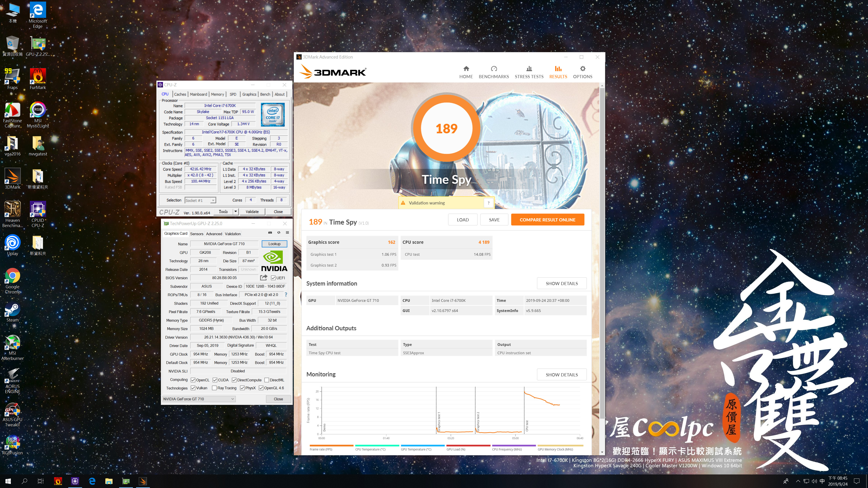
Task: Open FastStone Capture desktop icon
Action: (12, 115)
